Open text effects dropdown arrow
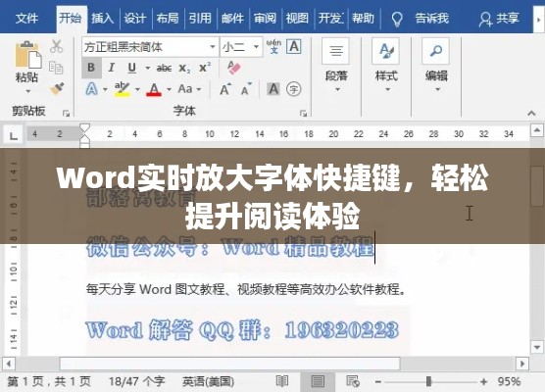Viewport: 545px width, 392px height. [105, 89]
